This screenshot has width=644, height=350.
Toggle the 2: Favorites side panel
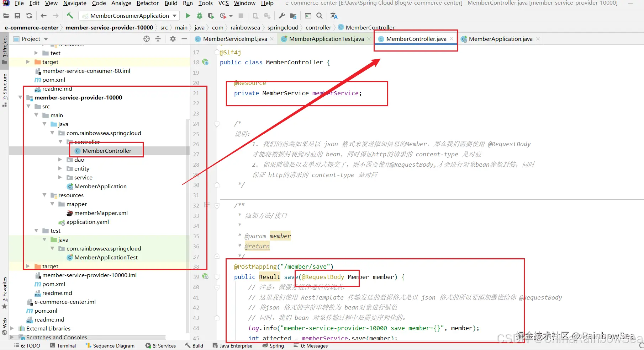point(5,292)
